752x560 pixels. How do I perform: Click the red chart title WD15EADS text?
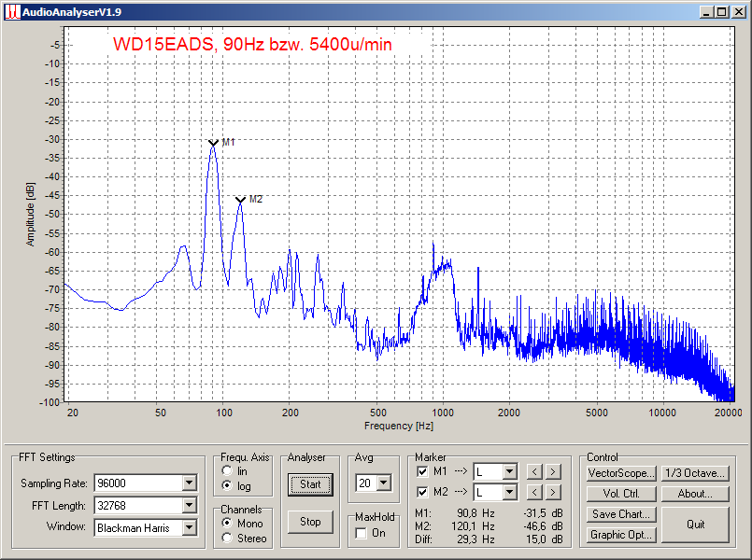click(252, 45)
